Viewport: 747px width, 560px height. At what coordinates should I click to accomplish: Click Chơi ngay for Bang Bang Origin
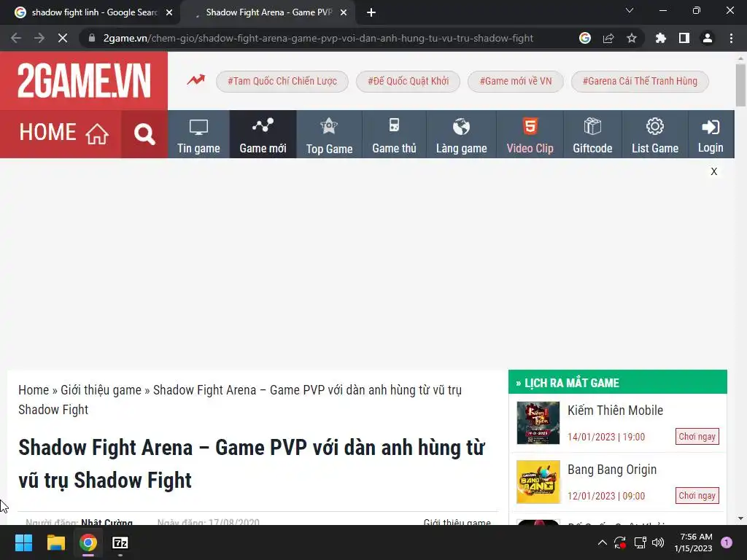pos(697,496)
